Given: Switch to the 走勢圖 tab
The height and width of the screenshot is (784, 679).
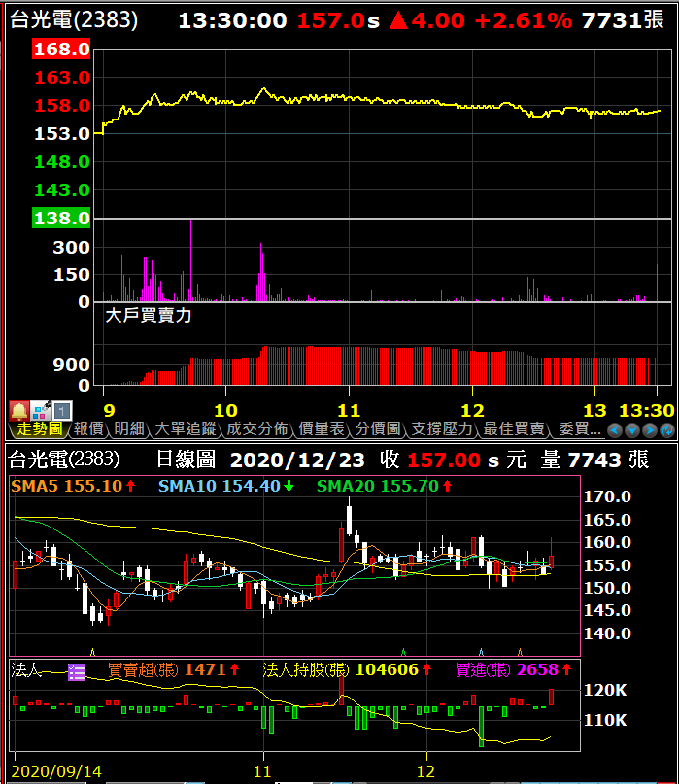Looking at the screenshot, I should [x=39, y=428].
